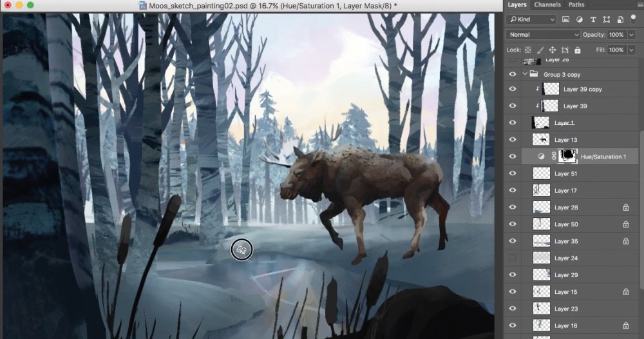The image size is (644, 339).
Task: Toggle layer filtering on/off switch
Action: coord(634,19)
